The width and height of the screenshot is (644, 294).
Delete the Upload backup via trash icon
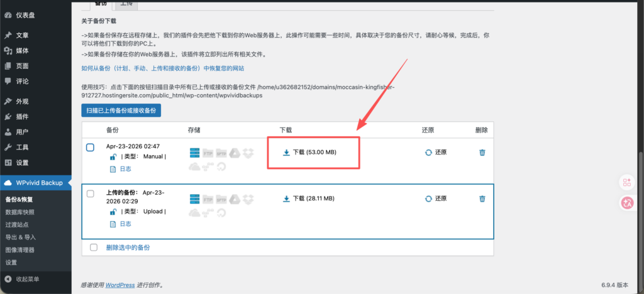(x=482, y=199)
